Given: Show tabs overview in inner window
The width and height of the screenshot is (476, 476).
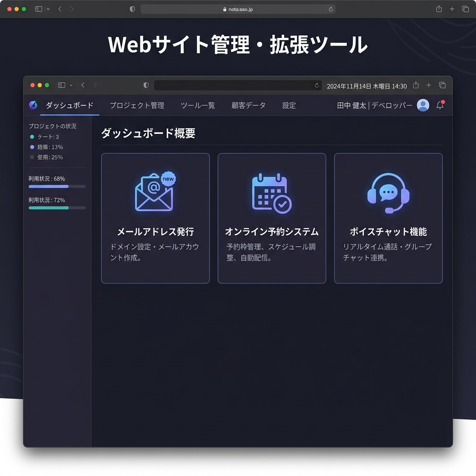Looking at the screenshot, I should 443,85.
